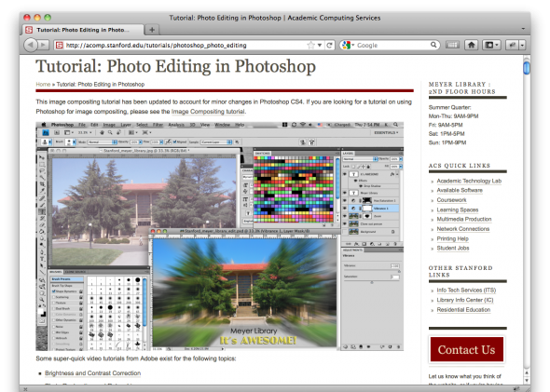
Task: Open the Network Connections link
Action: click(x=463, y=229)
